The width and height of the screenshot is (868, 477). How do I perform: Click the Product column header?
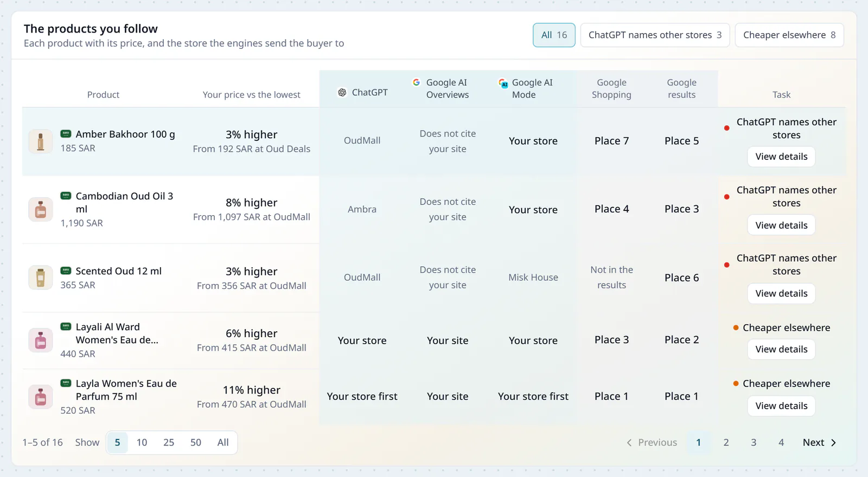tap(103, 95)
